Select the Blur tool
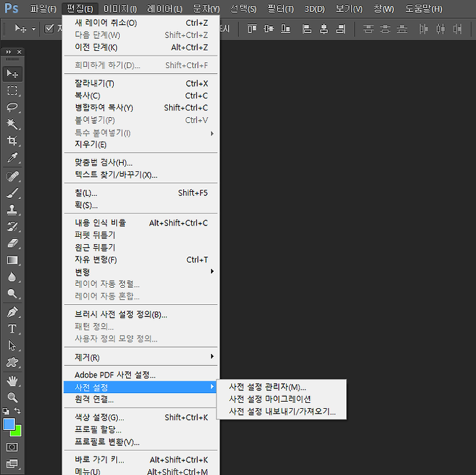This screenshot has width=476, height=475. [x=13, y=277]
